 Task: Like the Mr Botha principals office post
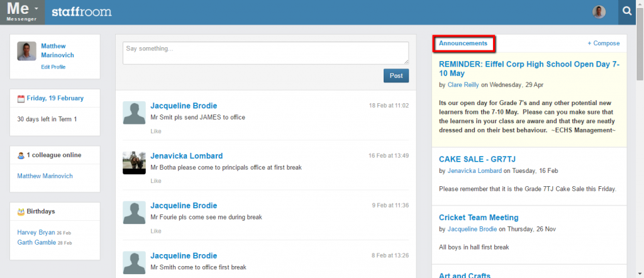[x=156, y=181]
